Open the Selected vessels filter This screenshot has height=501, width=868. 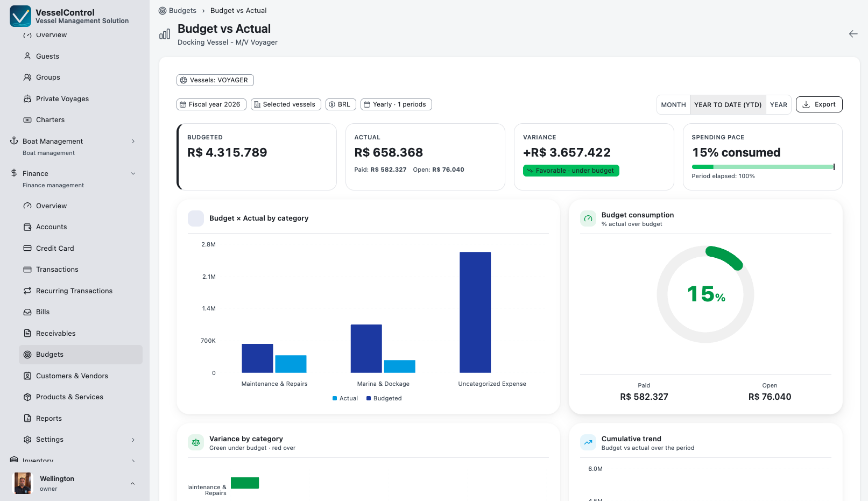tap(286, 104)
